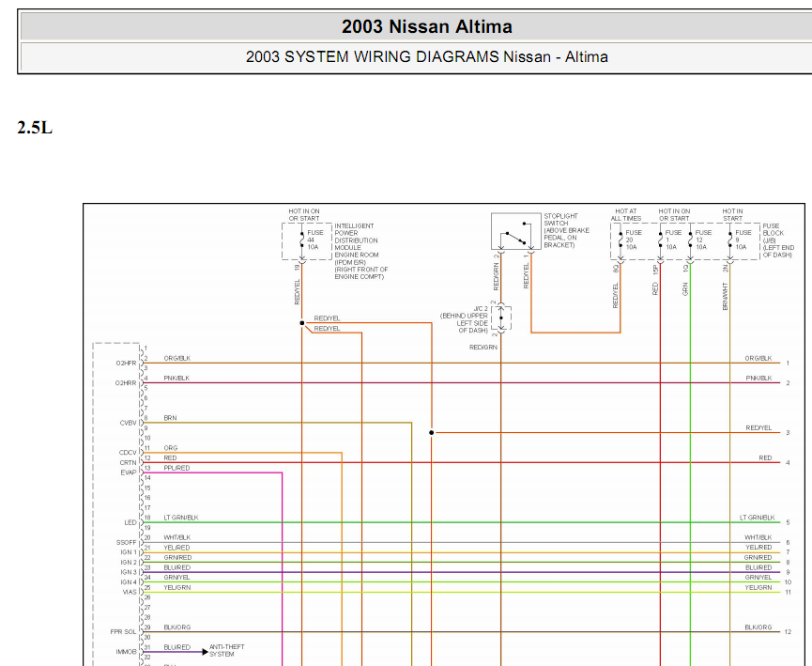Click the "CDCV" connector label
812x666 pixels.
[x=128, y=453]
